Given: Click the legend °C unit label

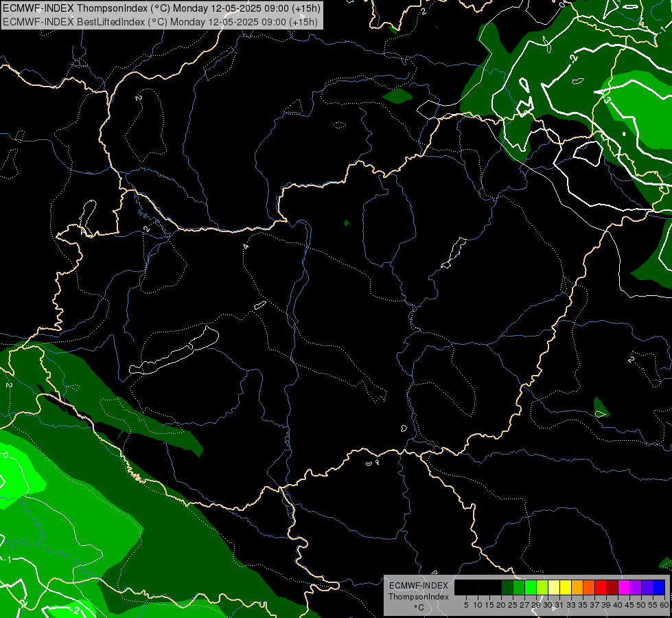Looking at the screenshot, I should (419, 608).
